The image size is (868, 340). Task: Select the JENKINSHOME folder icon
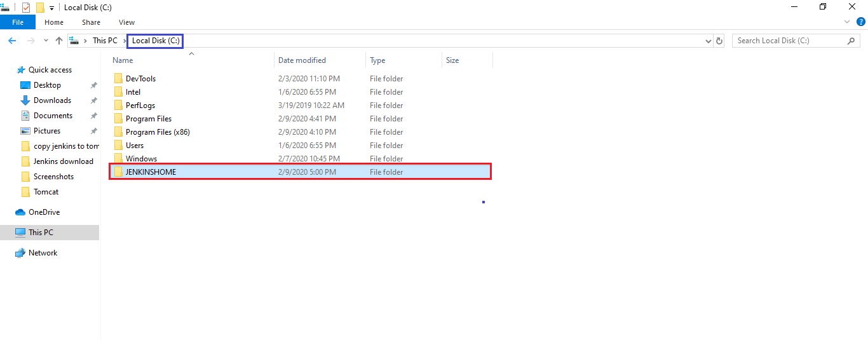pos(118,172)
